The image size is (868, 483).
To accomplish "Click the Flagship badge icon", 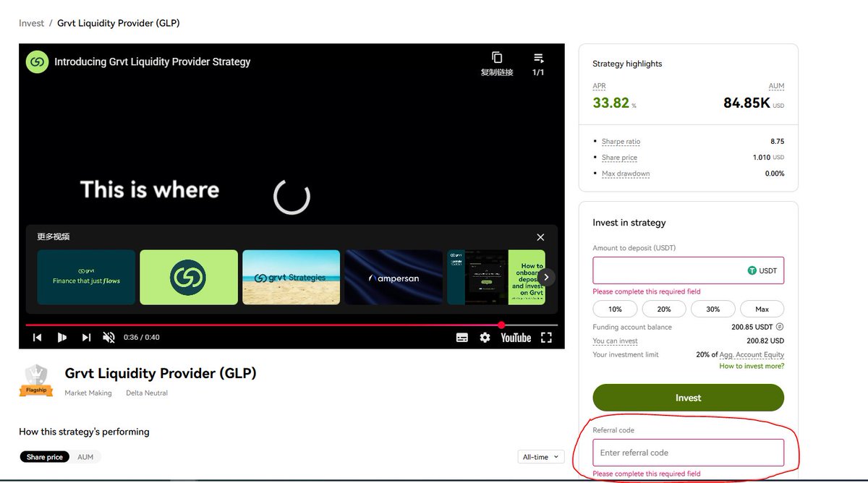I will [36, 381].
